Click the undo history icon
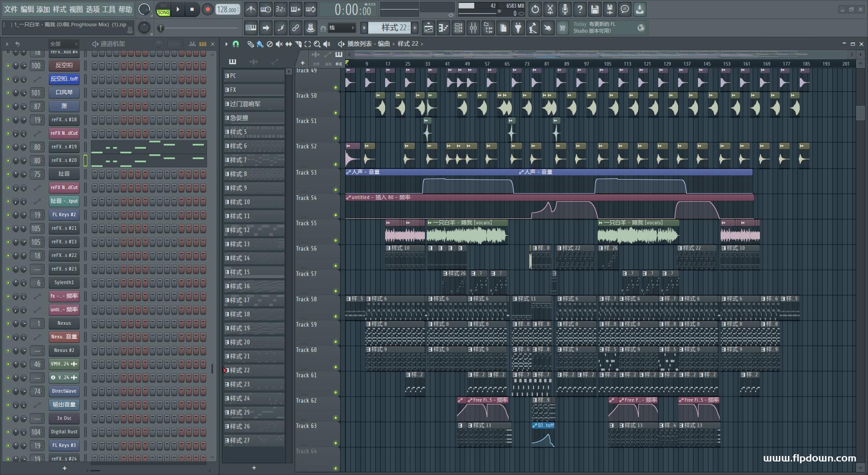Viewport: 868px width, 475px height. 535,9
